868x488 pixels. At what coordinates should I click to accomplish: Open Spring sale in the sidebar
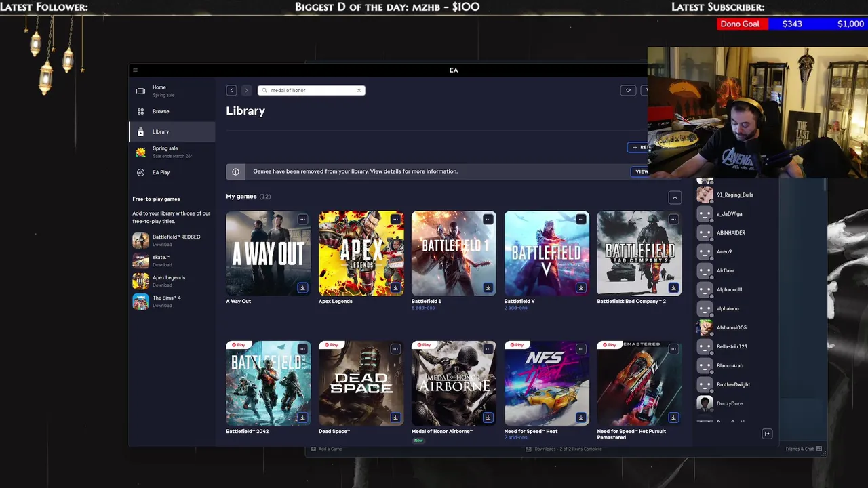tap(172, 152)
